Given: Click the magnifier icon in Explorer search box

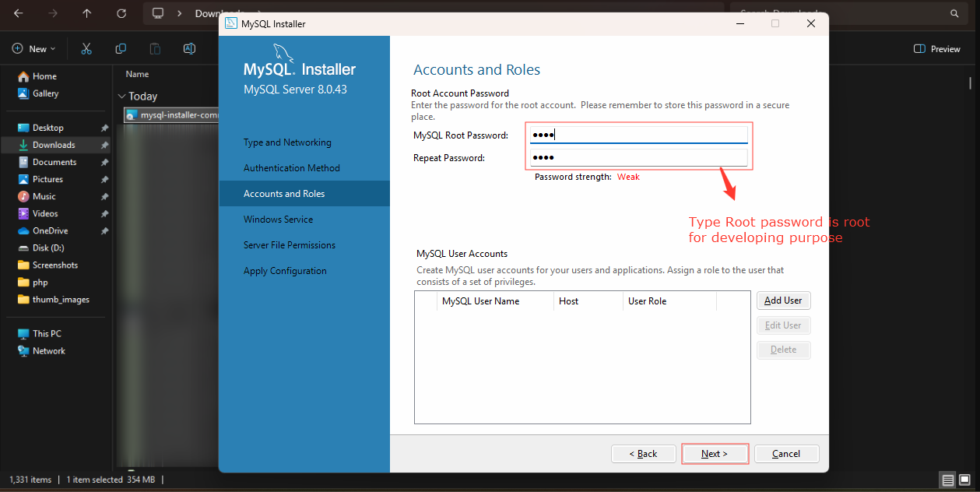Looking at the screenshot, I should pos(954,13).
